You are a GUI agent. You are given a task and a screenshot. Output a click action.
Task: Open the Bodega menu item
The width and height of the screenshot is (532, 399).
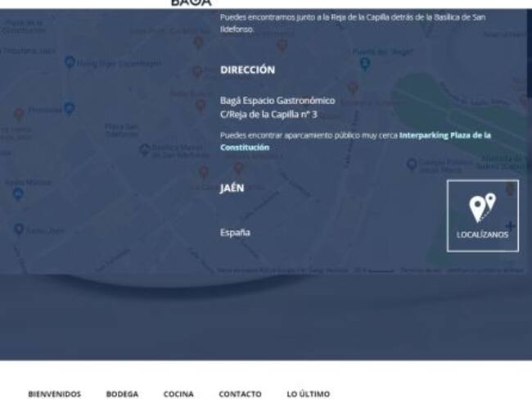coord(122,394)
